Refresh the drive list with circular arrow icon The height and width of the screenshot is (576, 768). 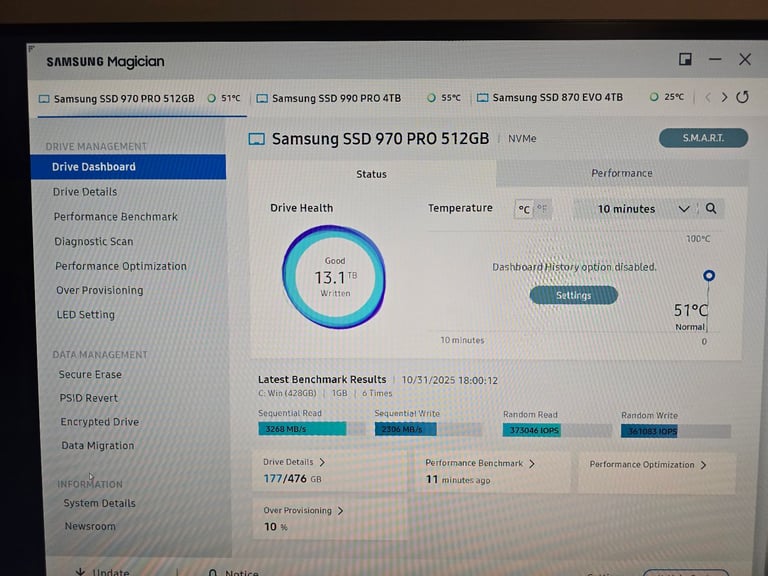[743, 97]
